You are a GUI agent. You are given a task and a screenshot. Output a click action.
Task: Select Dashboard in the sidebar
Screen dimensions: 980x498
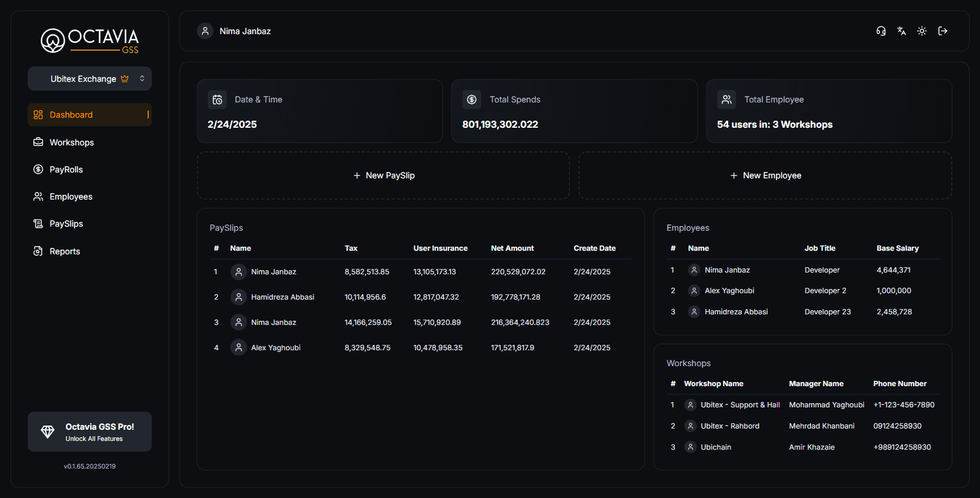(89, 115)
